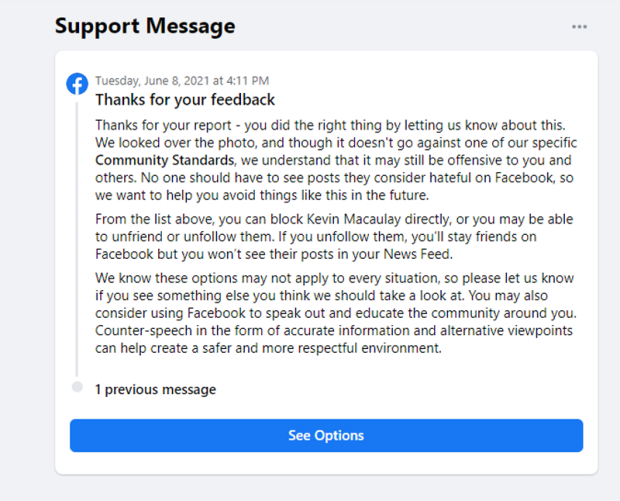
Task: Click paragraph starting From the list above
Action: [x=335, y=237]
